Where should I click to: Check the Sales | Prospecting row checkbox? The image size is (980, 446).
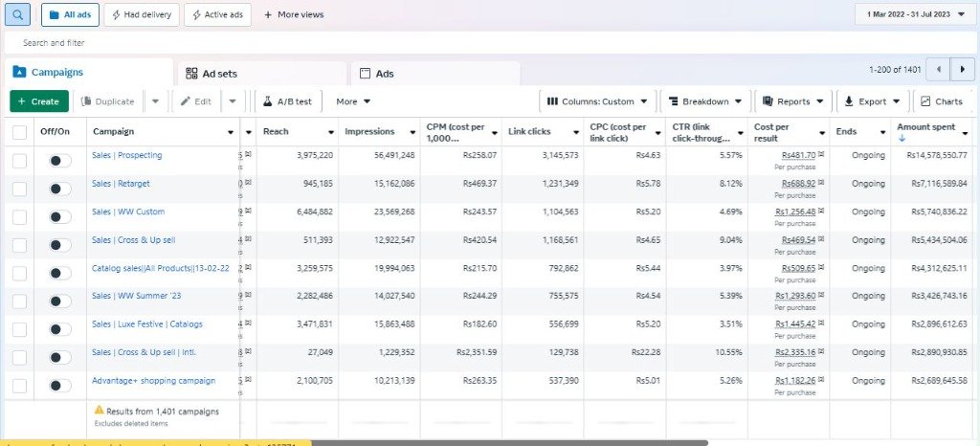point(19,161)
